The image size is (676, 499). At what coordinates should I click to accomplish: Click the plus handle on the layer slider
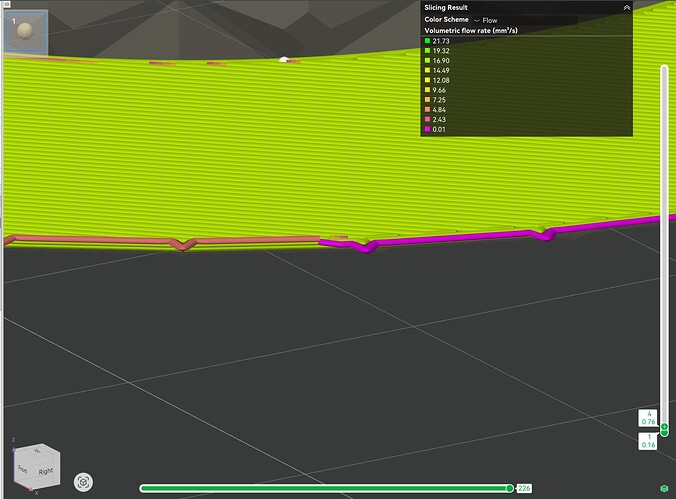tap(664, 427)
